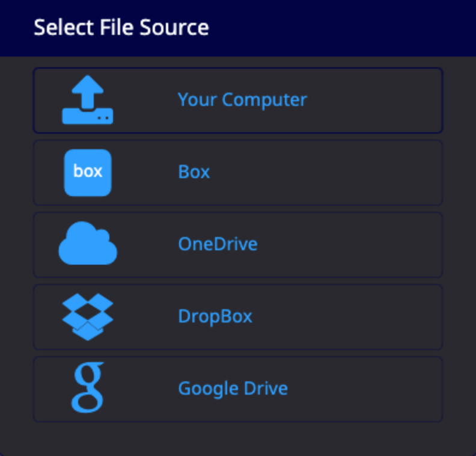Pick the OneDrive text label

(218, 244)
